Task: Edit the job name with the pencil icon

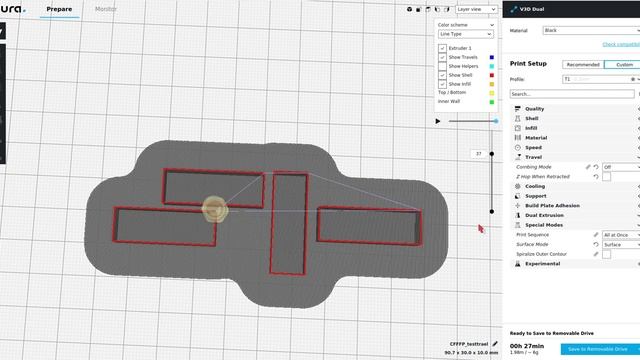Action: [495, 344]
